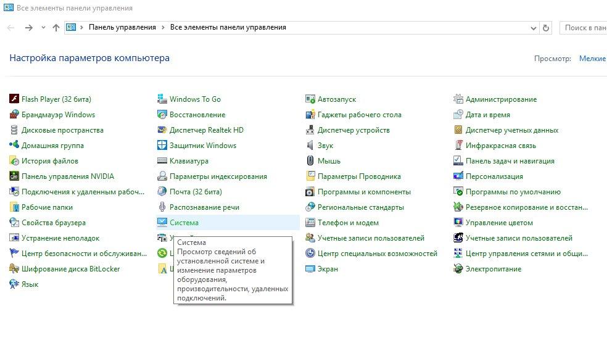
Task: Open Дисковые пространства icon
Action: click(14, 130)
